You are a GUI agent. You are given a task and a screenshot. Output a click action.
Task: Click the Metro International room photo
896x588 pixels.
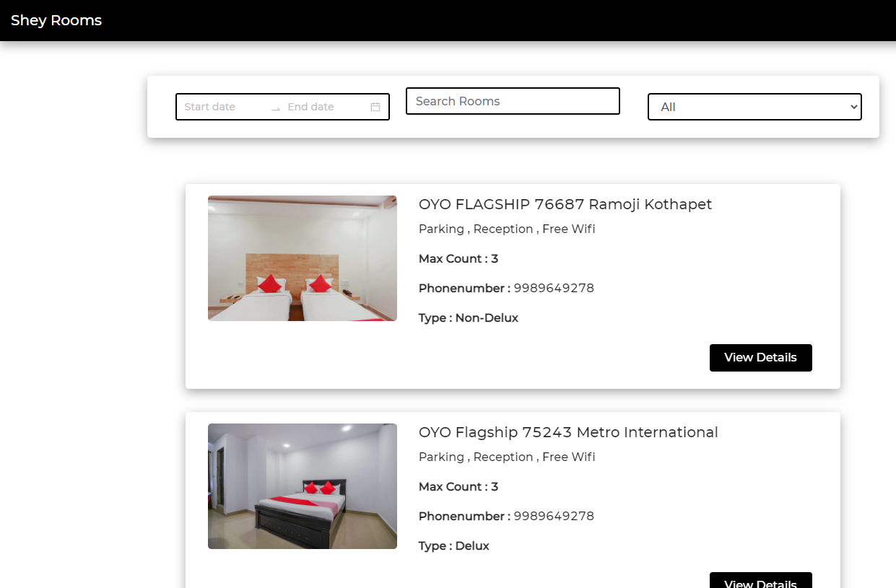(303, 486)
